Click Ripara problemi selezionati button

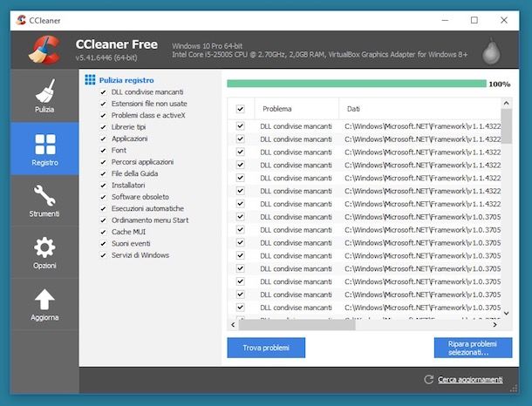pos(473,348)
